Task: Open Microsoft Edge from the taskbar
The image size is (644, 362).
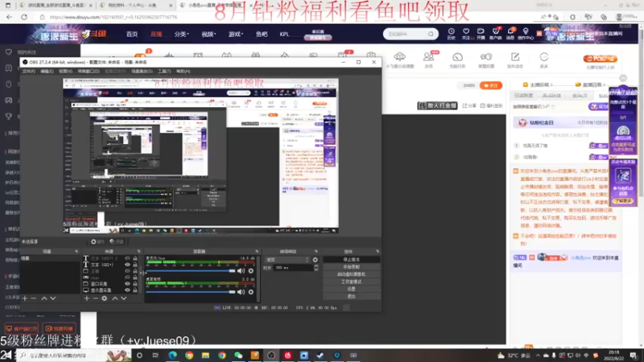Action: (172, 356)
